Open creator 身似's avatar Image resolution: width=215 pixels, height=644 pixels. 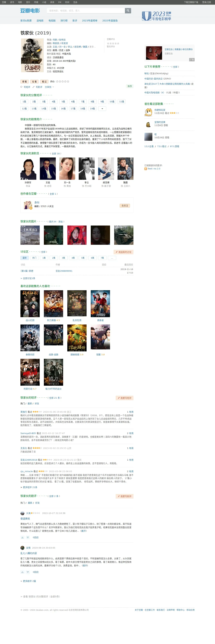coord(28,205)
